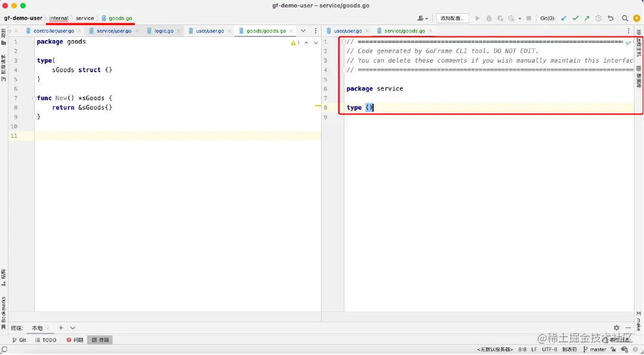
Task: Click the 添加配置 add configuration button
Action: 452,18
